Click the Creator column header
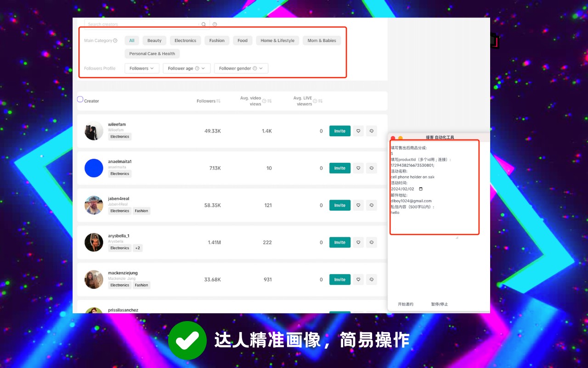The height and width of the screenshot is (368, 588). point(91,101)
